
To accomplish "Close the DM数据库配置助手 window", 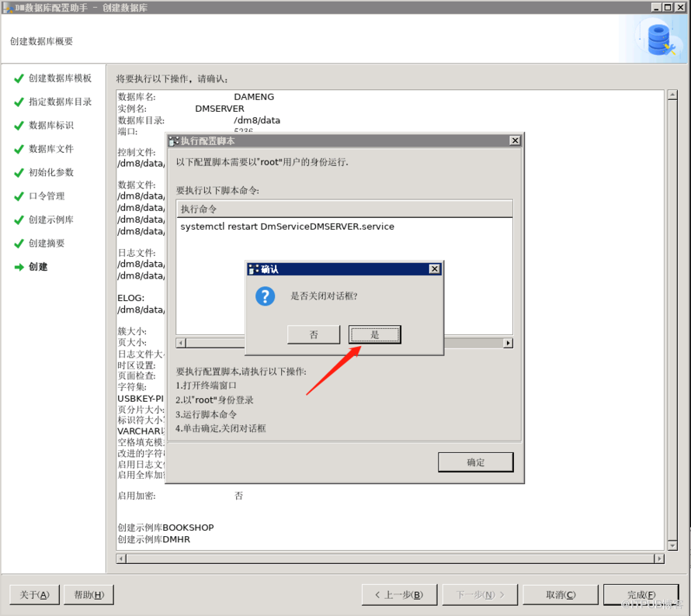I will coord(680,7).
